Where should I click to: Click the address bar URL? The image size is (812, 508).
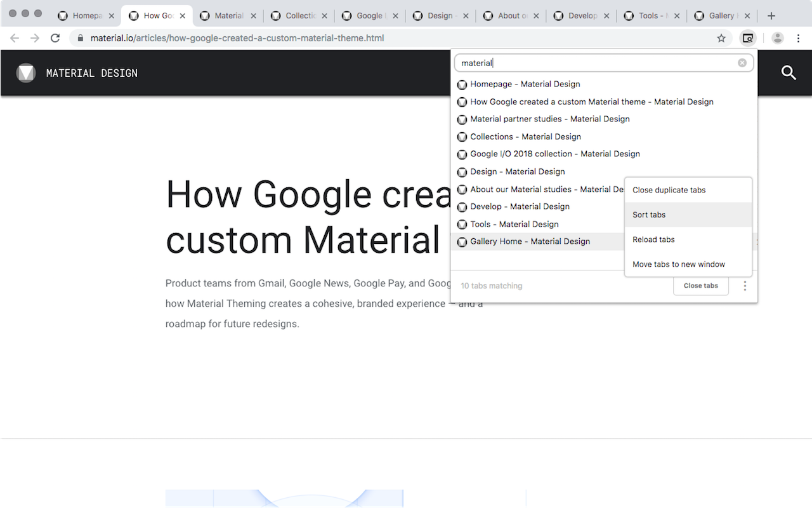(x=237, y=38)
